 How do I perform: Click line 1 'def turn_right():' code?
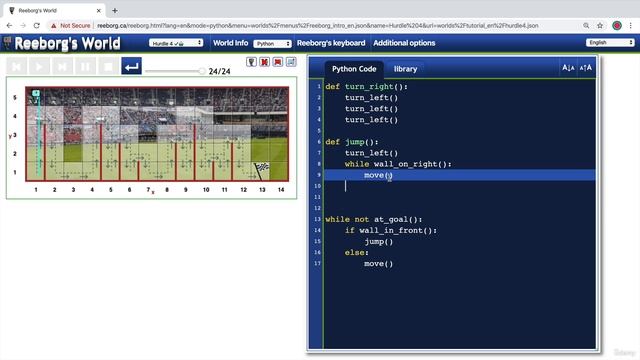pyautogui.click(x=366, y=87)
